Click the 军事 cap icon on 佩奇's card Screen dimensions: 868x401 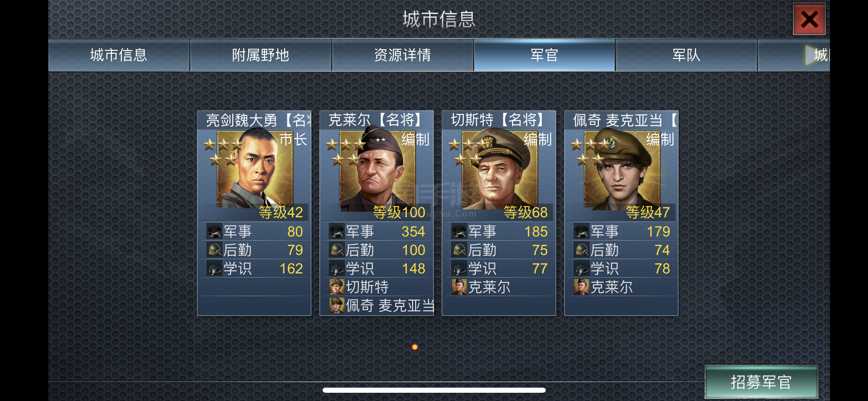coord(581,231)
